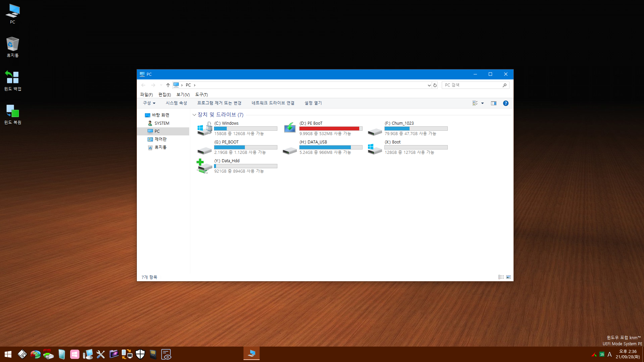Expand view options dropdown arrow

(482, 103)
